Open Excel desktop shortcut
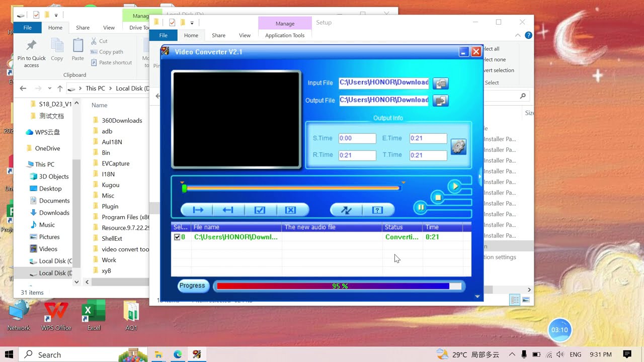Image resolution: width=644 pixels, height=362 pixels. 94,315
